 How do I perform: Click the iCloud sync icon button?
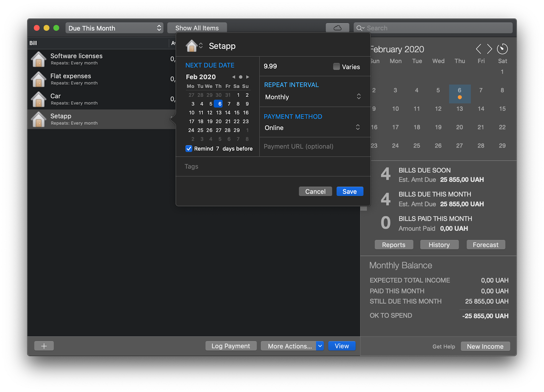(x=337, y=28)
